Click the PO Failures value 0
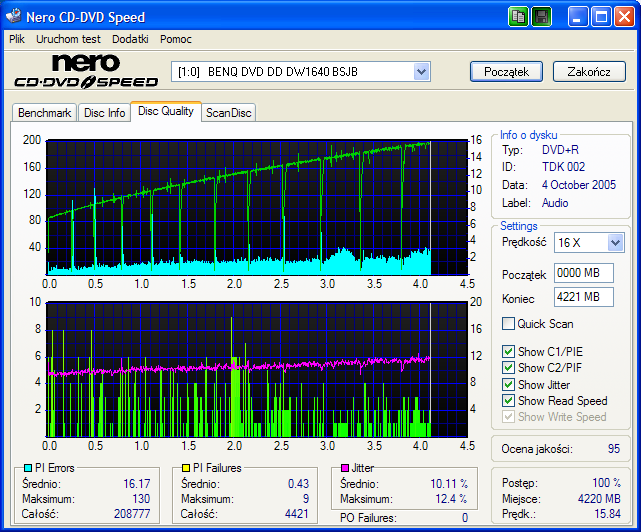 point(465,518)
